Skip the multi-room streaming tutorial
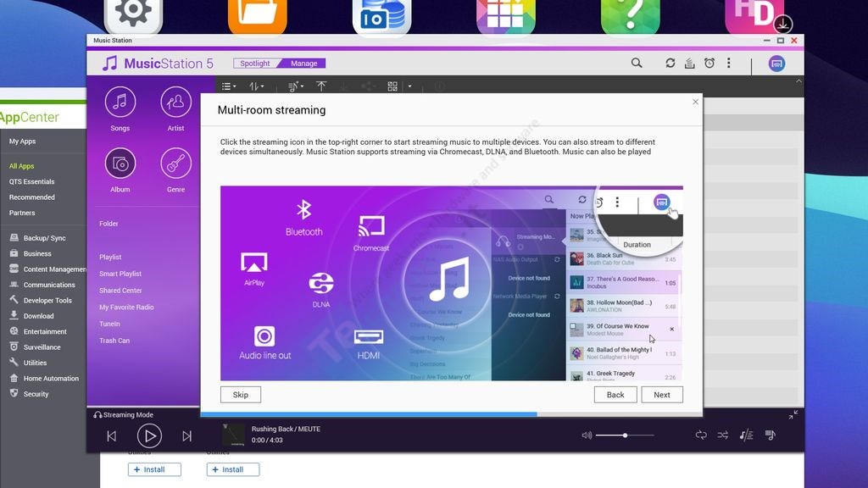 240,395
